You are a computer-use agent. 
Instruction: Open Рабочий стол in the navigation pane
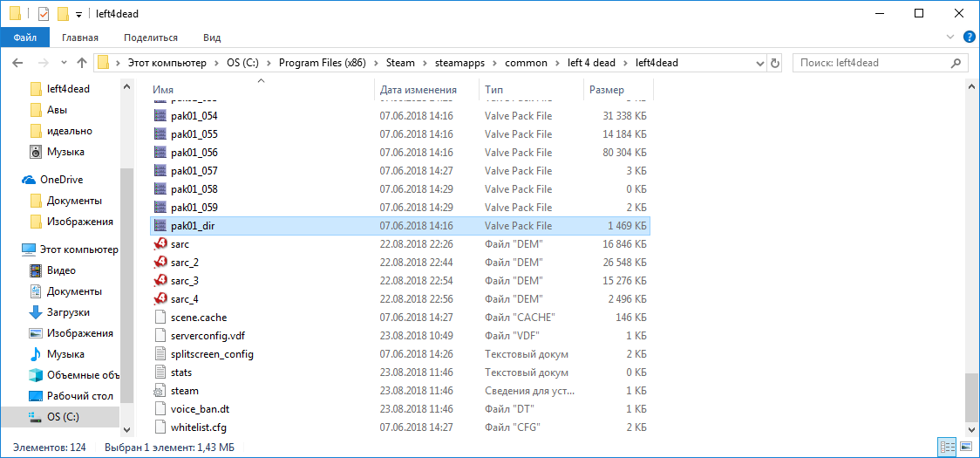(71, 396)
